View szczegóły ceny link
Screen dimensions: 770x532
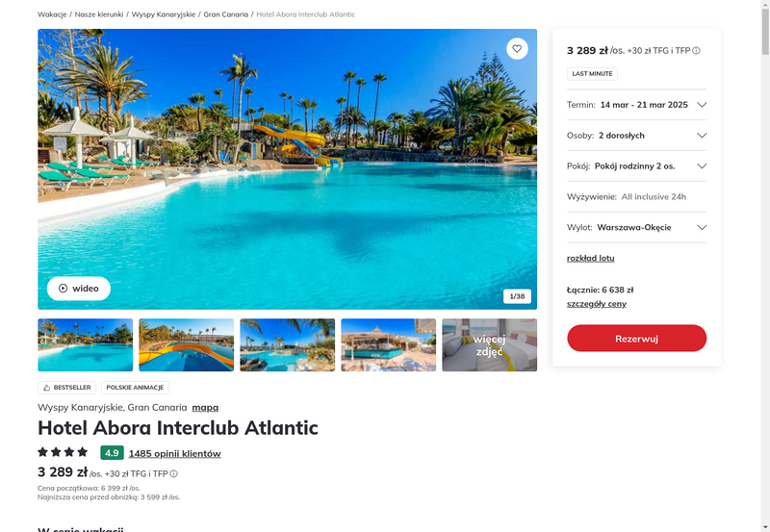click(596, 304)
